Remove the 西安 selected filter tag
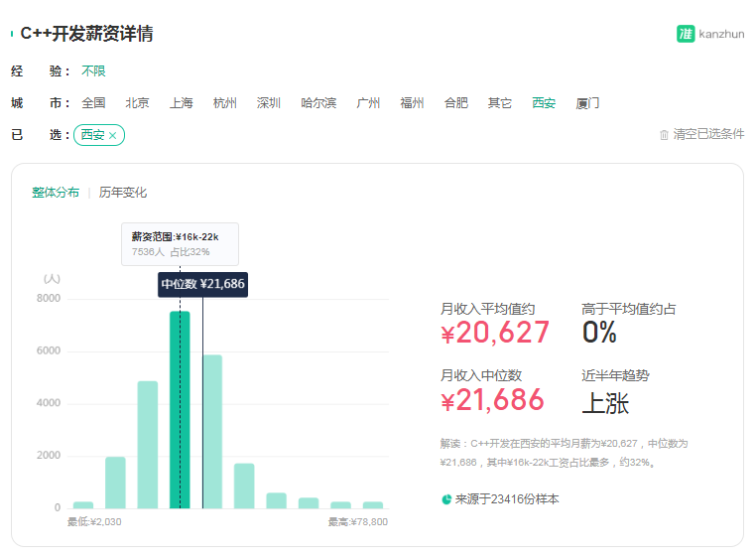The height and width of the screenshot is (557, 756). click(x=112, y=136)
